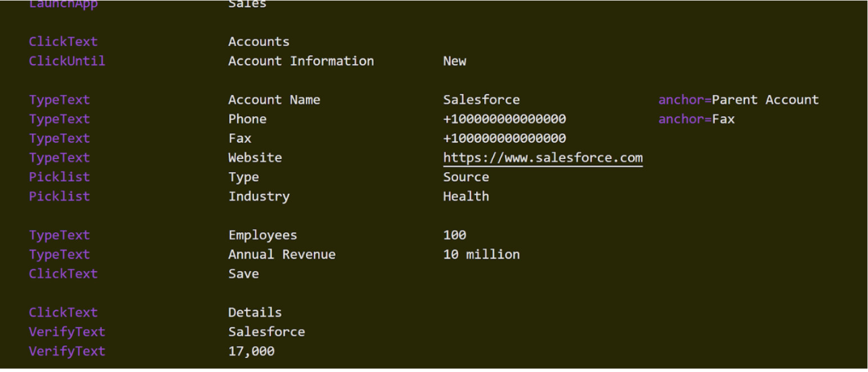
Task: Click the 'Save' argument text
Action: click(243, 274)
